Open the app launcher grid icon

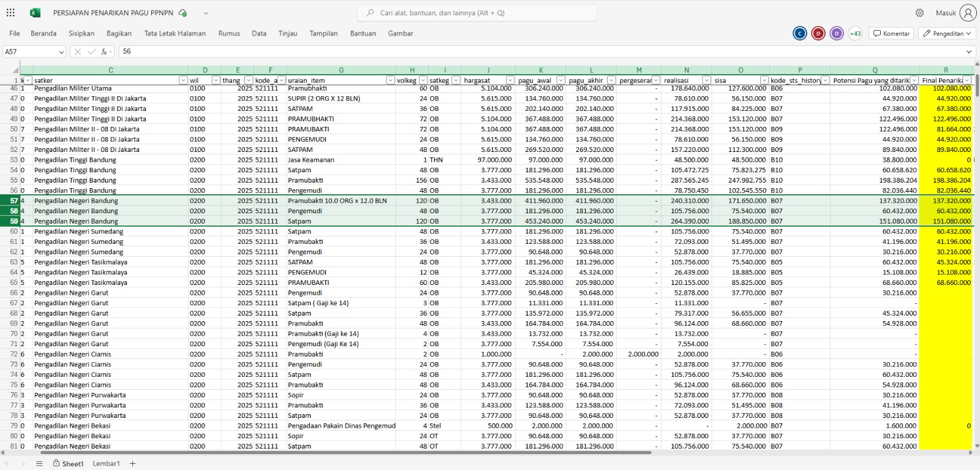coord(10,13)
